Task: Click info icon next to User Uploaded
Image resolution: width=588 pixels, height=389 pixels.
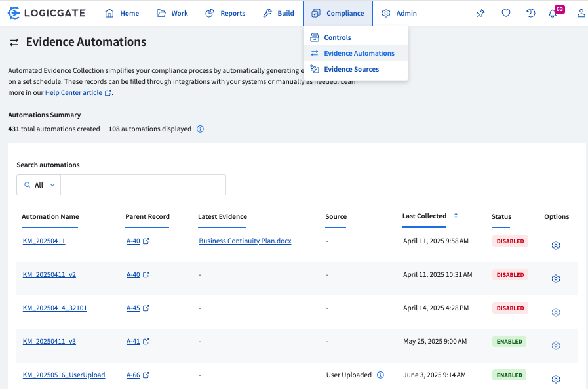Action: 380,375
